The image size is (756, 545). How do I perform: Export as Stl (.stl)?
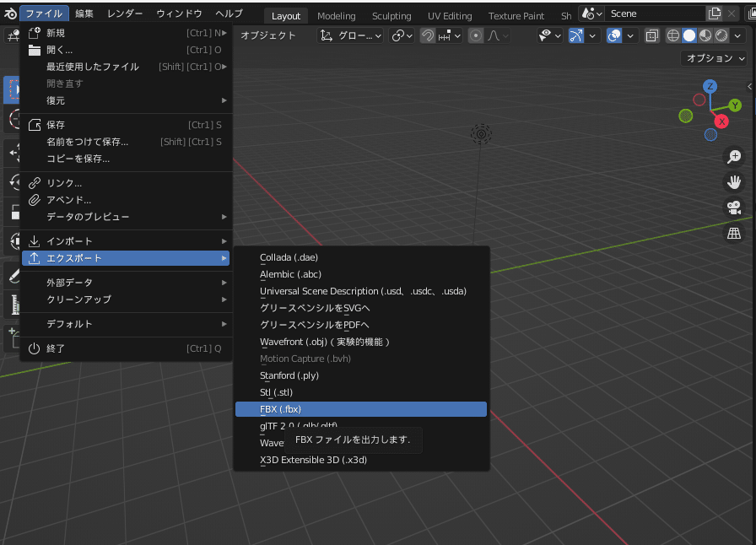coord(361,392)
